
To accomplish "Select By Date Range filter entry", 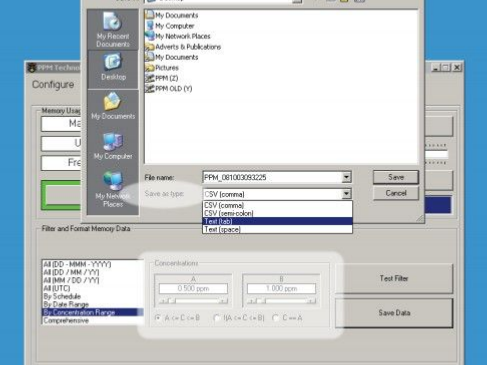I will 66,304.
